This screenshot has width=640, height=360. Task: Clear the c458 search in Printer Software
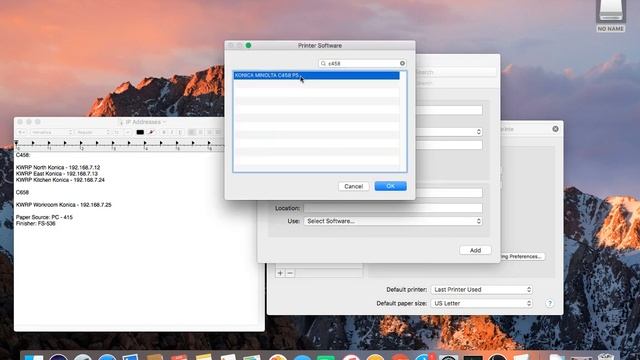[x=402, y=63]
